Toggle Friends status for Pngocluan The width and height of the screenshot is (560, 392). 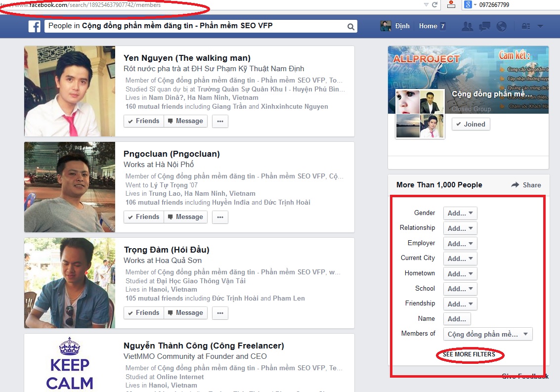tap(143, 217)
